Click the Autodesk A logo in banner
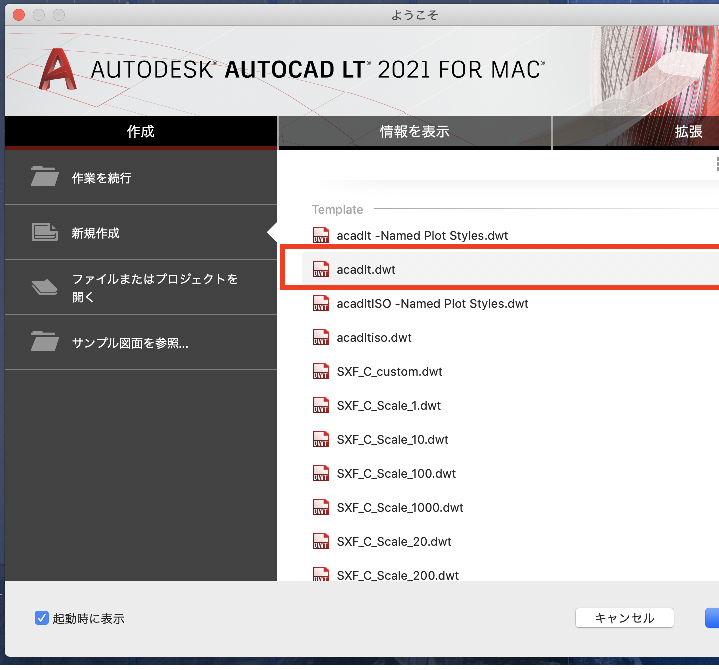The image size is (719, 670). click(58, 69)
